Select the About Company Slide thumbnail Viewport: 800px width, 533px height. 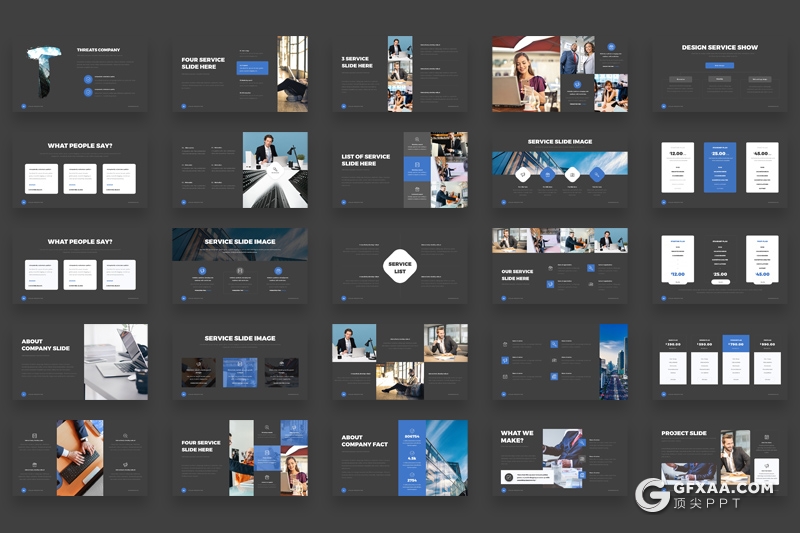tap(80, 362)
